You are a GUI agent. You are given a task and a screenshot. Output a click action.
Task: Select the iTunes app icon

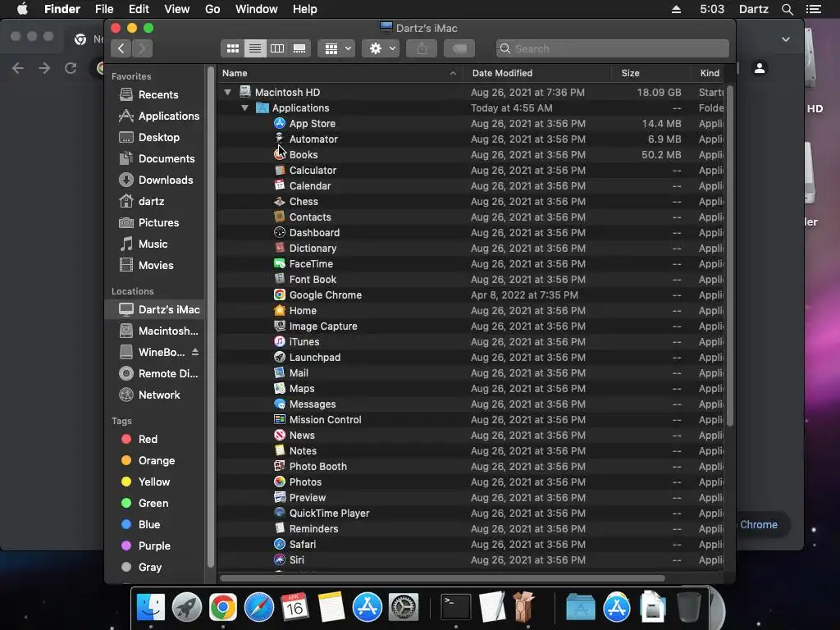click(279, 342)
